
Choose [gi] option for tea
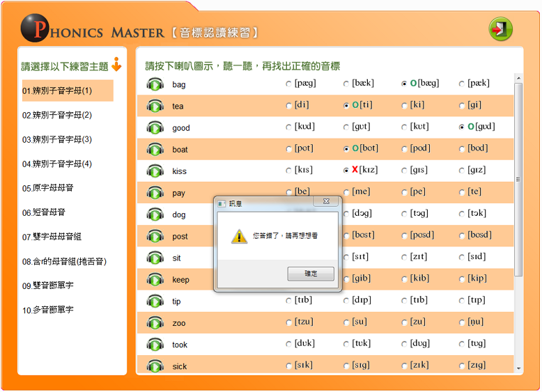point(461,105)
